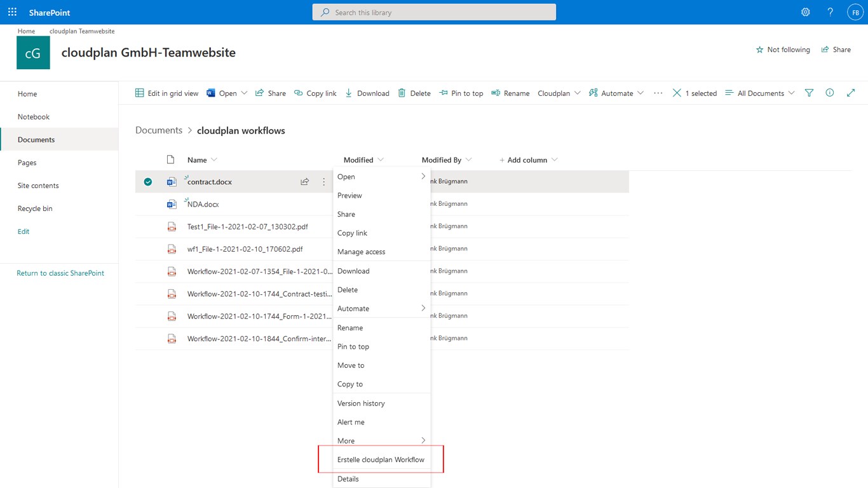
Task: Click Share in the command bar
Action: click(271, 93)
